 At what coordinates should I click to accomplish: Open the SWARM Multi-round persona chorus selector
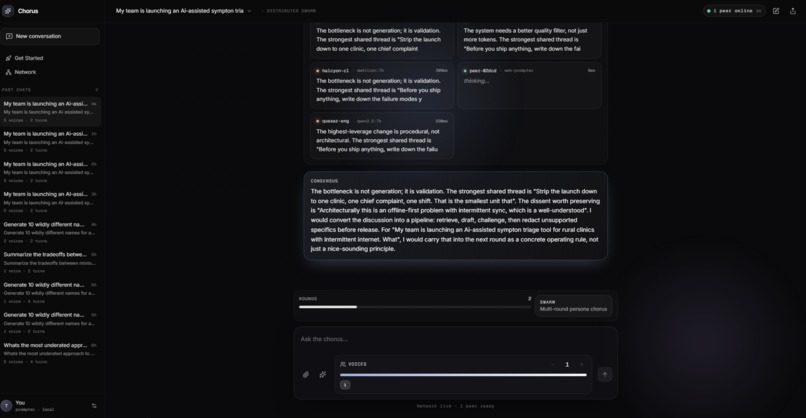(574, 306)
